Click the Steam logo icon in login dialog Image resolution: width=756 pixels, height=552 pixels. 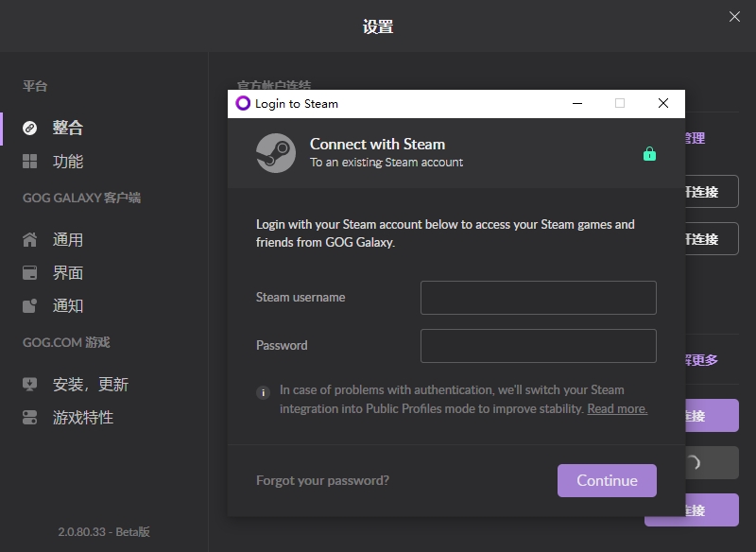[x=276, y=153]
